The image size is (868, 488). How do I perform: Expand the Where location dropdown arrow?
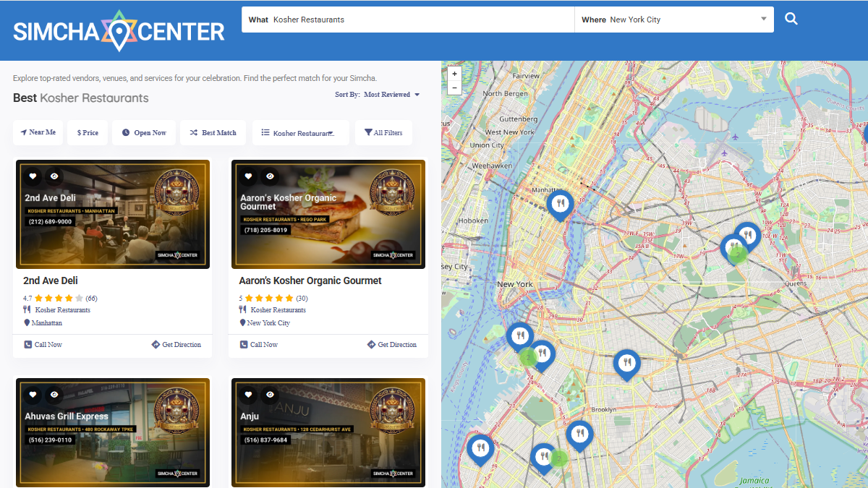764,20
